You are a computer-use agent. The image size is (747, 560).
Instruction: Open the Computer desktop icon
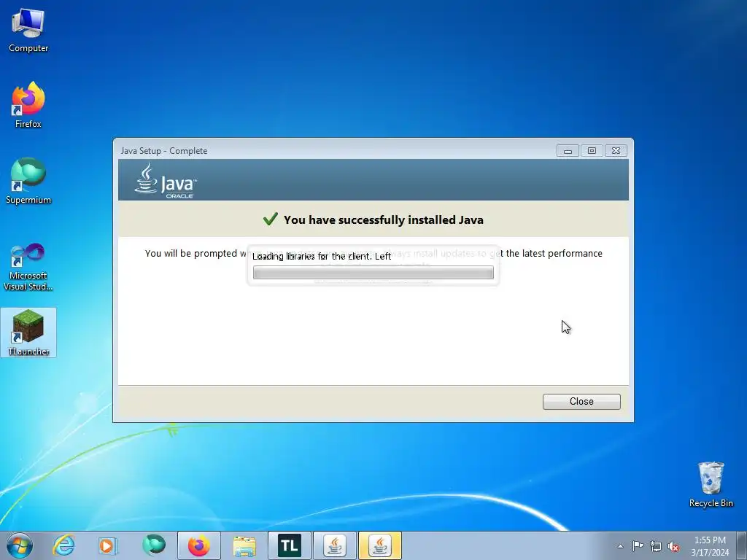pyautogui.click(x=28, y=31)
